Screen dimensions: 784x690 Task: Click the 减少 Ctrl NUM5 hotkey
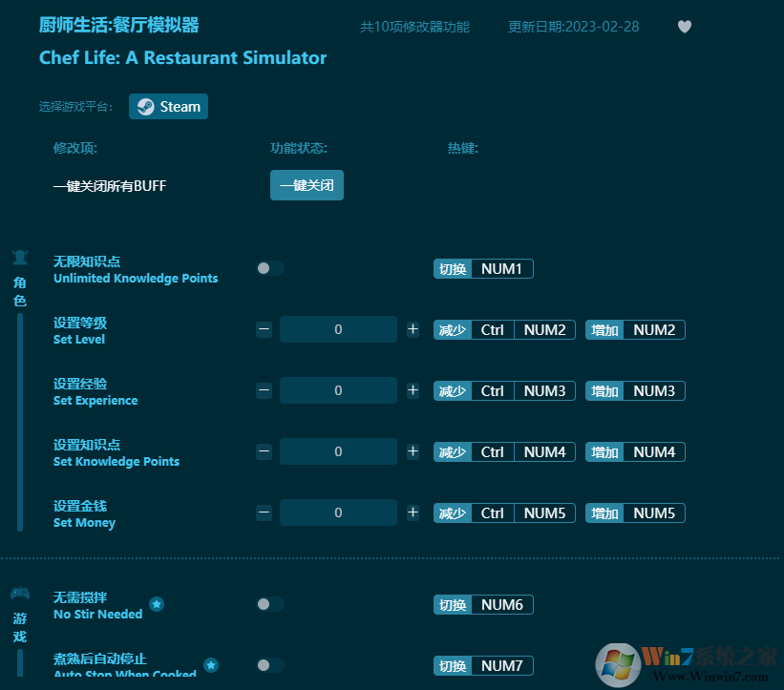[504, 512]
